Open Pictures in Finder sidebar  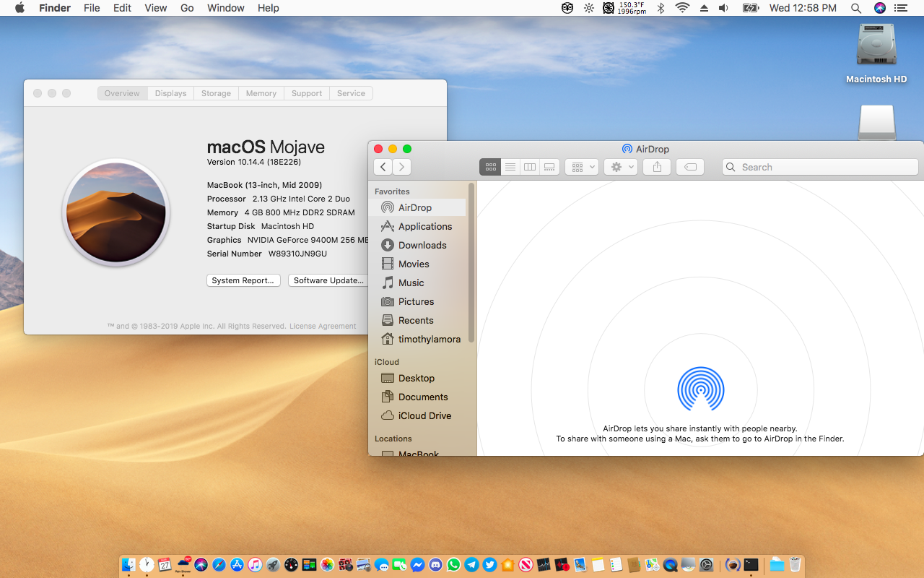tap(418, 301)
